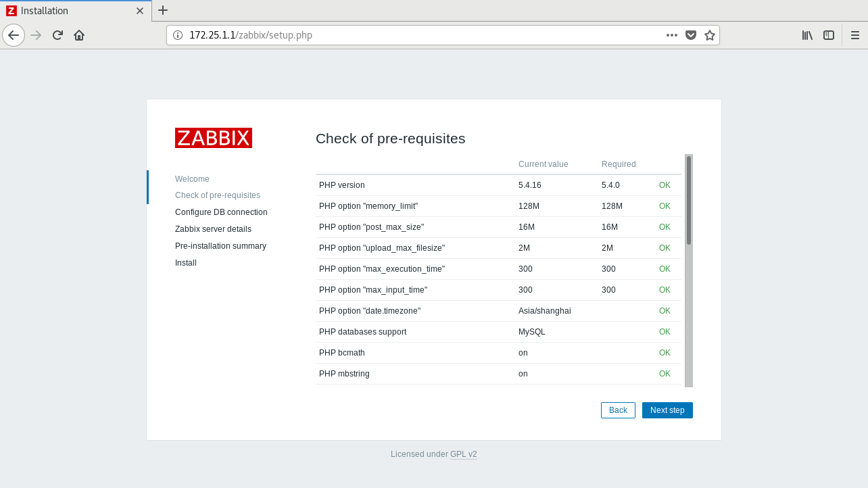This screenshot has height=488, width=868.
Task: Bookmark this page with the star icon
Action: pyautogui.click(x=710, y=35)
